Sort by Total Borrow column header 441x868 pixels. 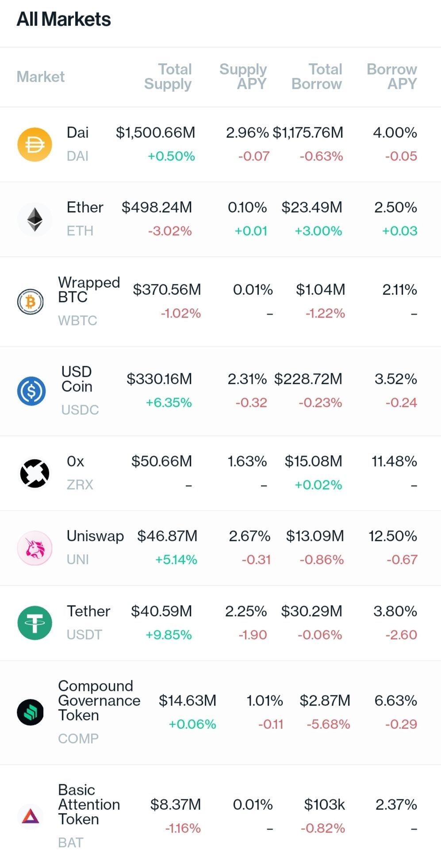coord(317,77)
